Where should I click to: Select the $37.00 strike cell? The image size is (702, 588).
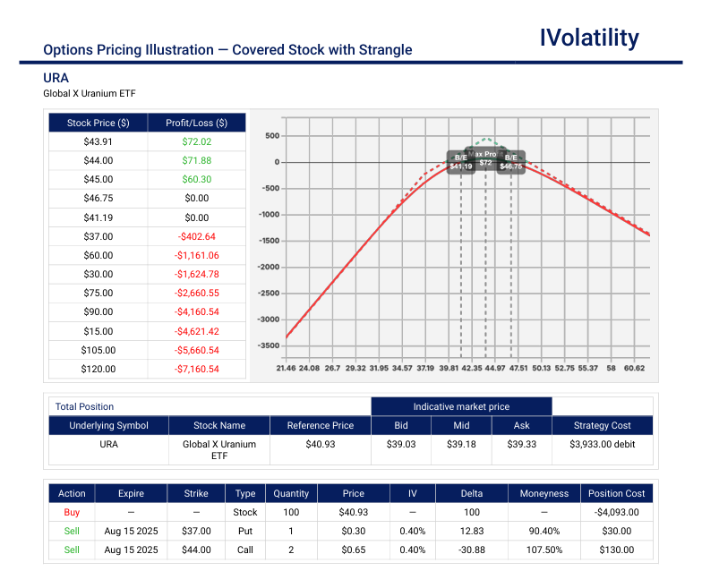[196, 532]
